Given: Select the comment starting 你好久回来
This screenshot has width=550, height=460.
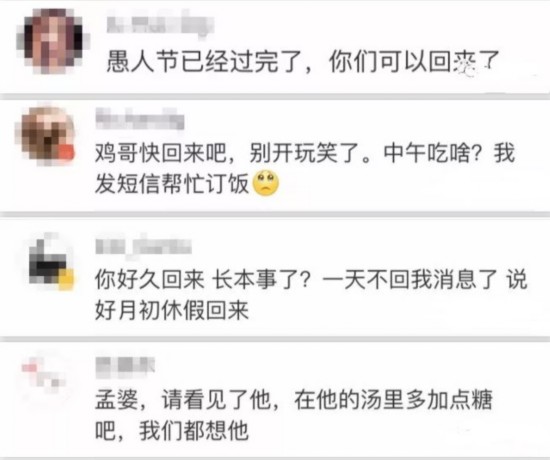Looking at the screenshot, I should pyautogui.click(x=311, y=295).
